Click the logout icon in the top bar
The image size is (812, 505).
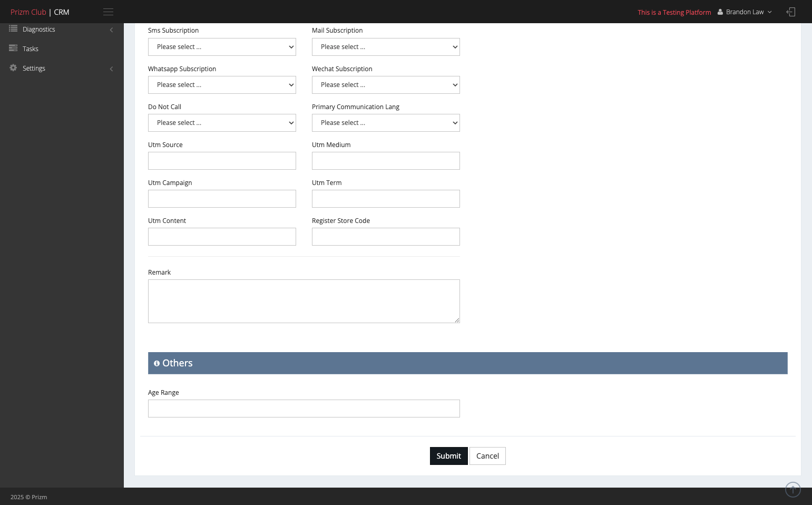(790, 12)
